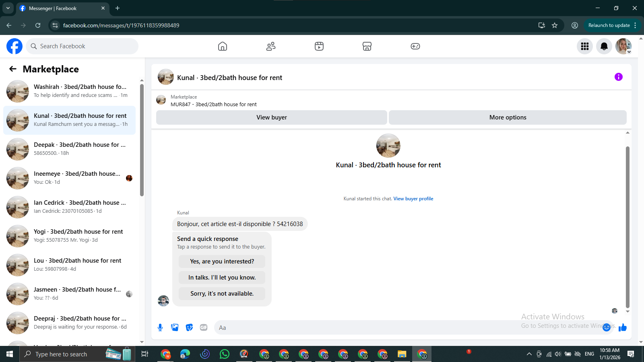Click in the Search Facebook field
Viewport: 644px width, 362px height.
click(x=82, y=46)
